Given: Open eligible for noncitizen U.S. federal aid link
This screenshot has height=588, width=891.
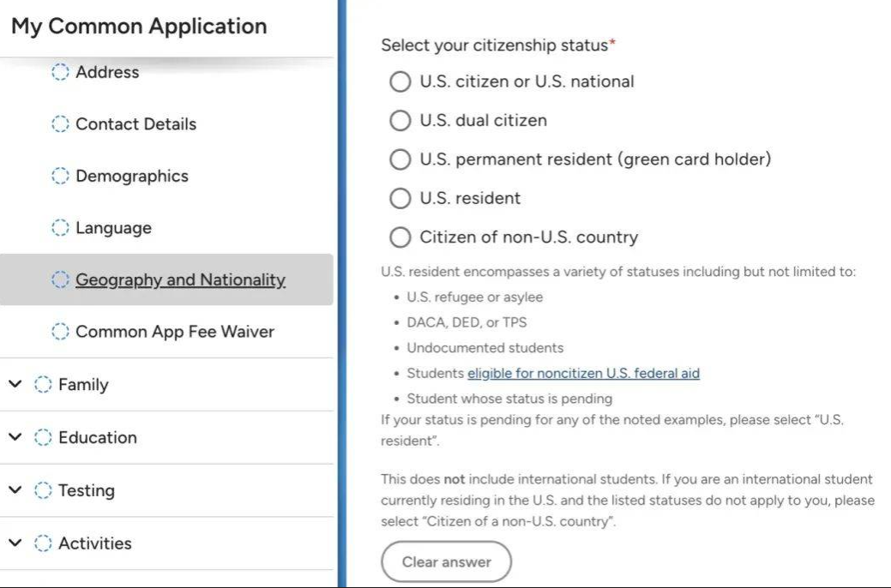Looking at the screenshot, I should click(584, 373).
